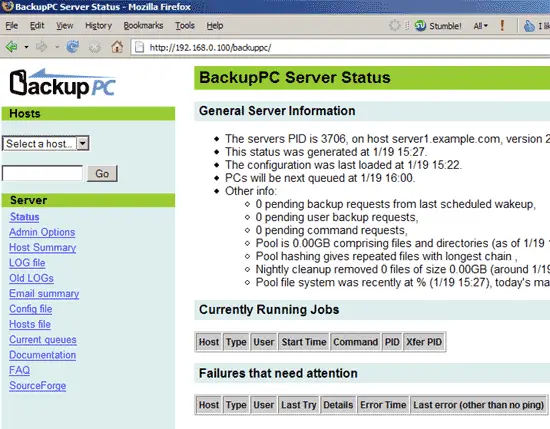Click the orange exclamation toolbar icon
This screenshot has width=550, height=429.
coord(502,25)
